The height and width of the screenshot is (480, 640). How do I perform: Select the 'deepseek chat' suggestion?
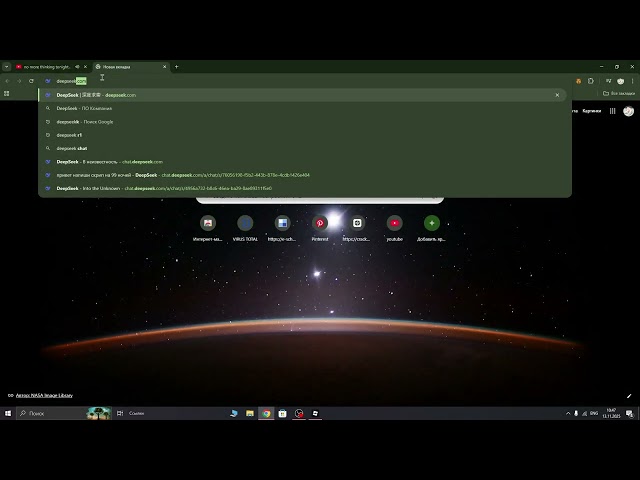tap(304, 148)
